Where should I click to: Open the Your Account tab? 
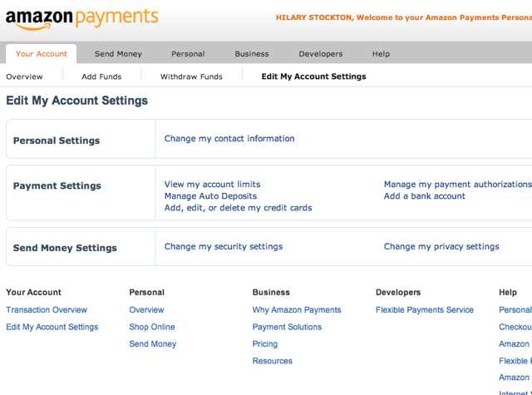42,54
